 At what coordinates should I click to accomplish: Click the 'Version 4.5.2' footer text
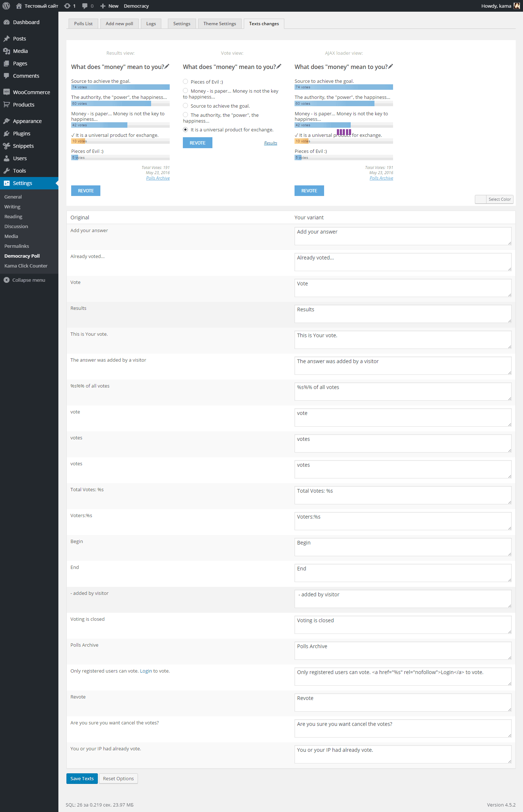click(x=501, y=805)
